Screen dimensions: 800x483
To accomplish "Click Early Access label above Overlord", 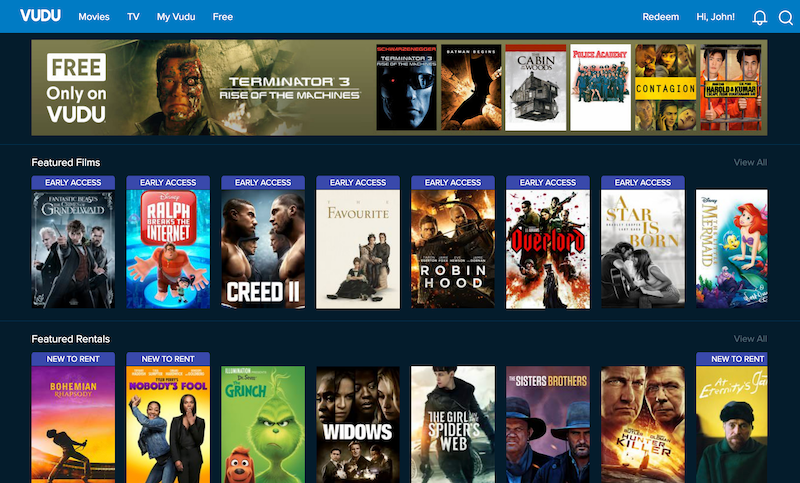I will pos(547,183).
